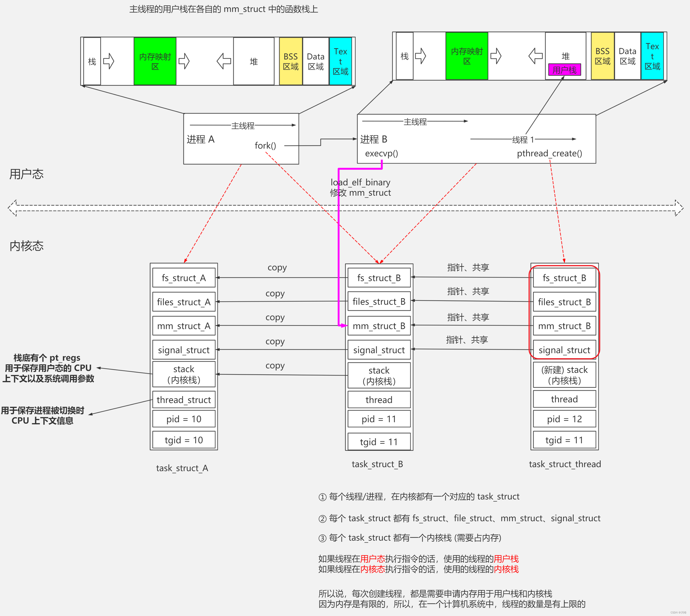Click the pid = 10 box
Screen dimensions: 690x616
point(184,419)
